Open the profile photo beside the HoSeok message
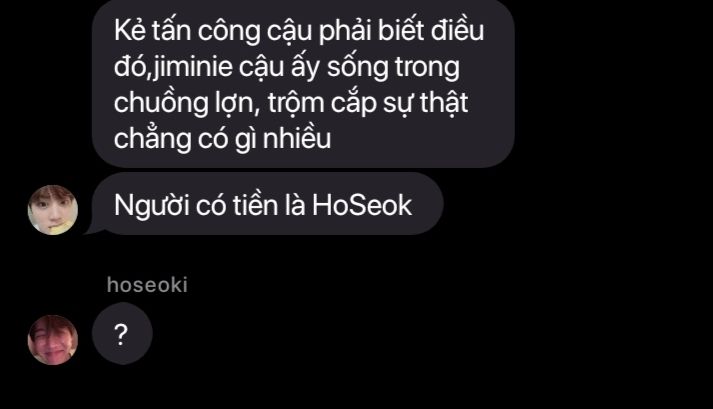This screenshot has width=713, height=409. coord(53,210)
